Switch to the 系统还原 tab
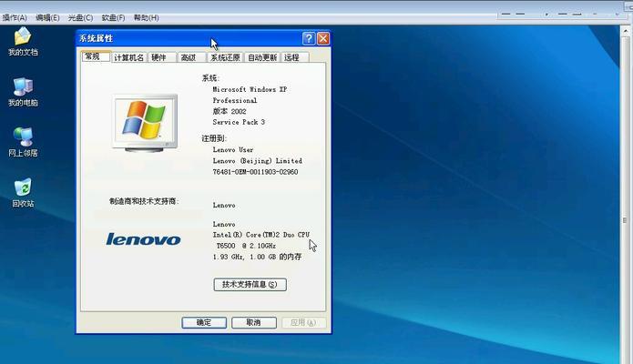633x364 pixels. 225,57
